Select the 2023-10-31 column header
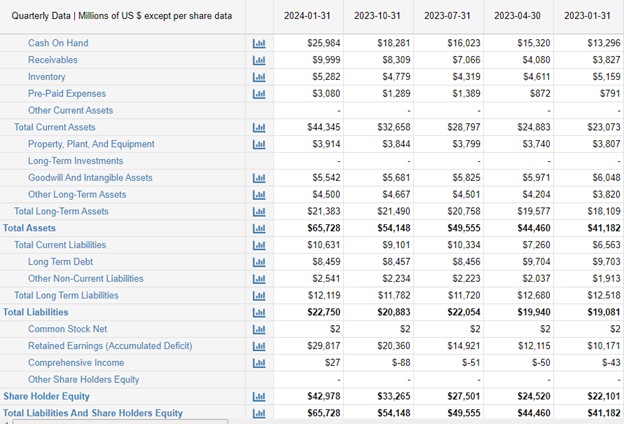 coord(377,16)
